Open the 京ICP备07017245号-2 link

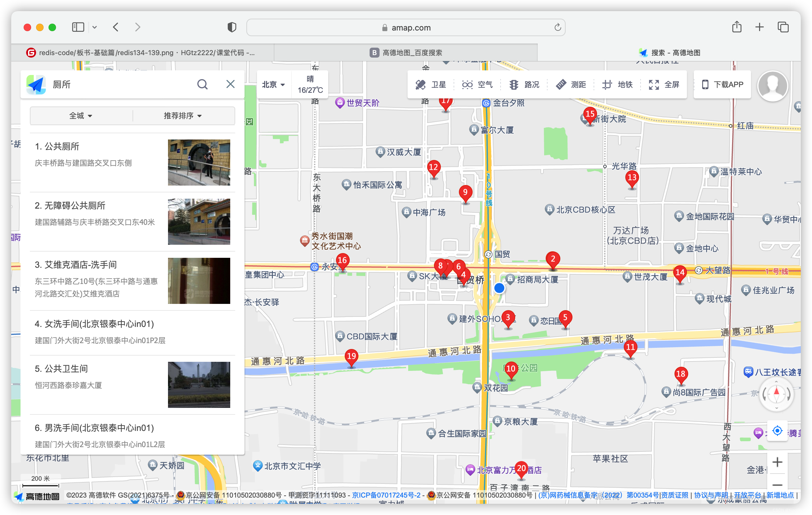tap(386, 495)
